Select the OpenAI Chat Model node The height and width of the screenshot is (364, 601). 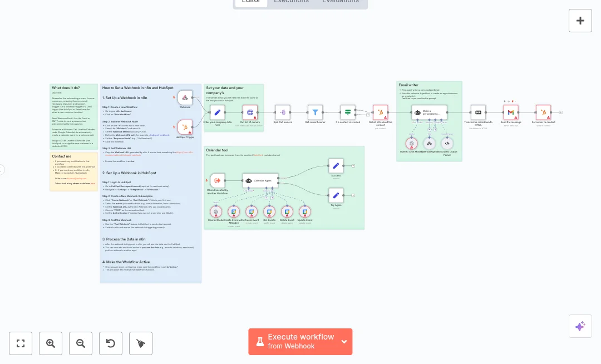tap(412, 143)
